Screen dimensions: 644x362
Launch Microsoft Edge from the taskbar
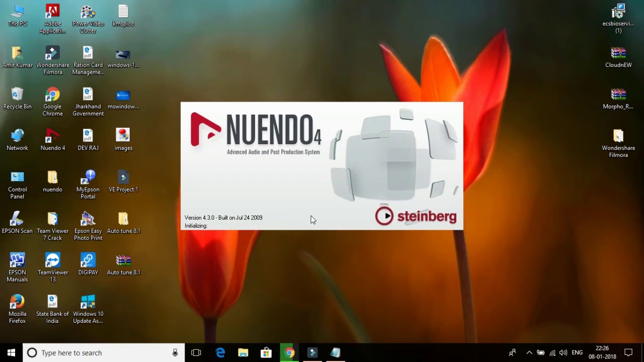pos(220,353)
